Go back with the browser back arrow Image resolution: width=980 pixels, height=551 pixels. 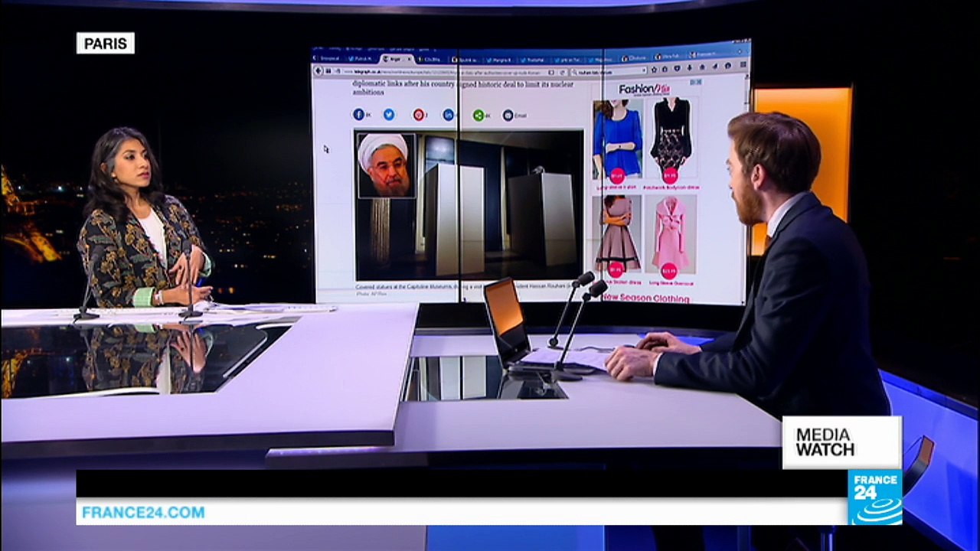pyautogui.click(x=319, y=70)
